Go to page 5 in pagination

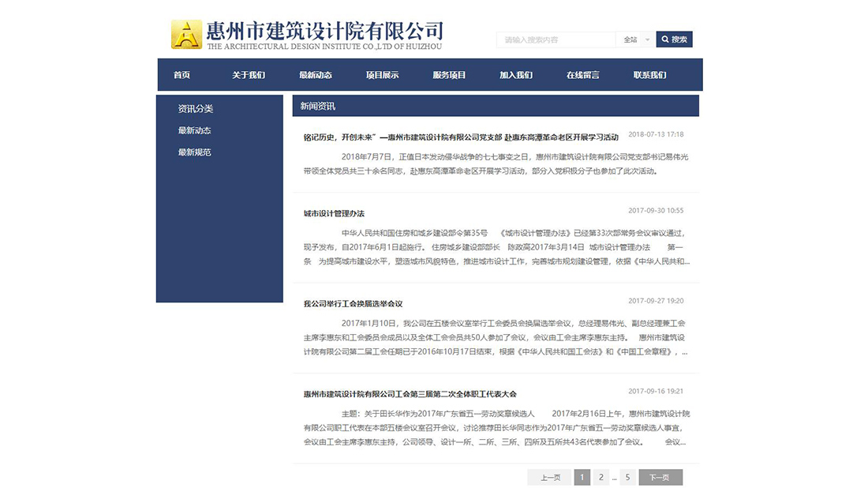(628, 477)
